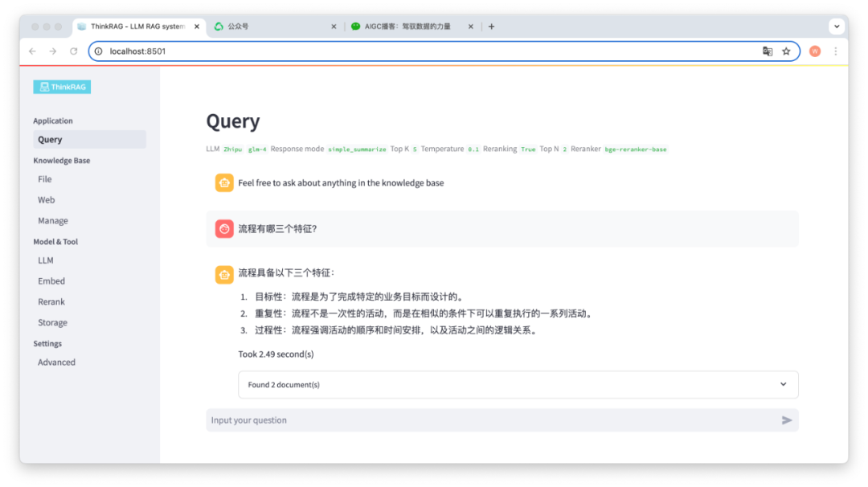
Task: Bookmark the page using the star icon
Action: coord(786,51)
